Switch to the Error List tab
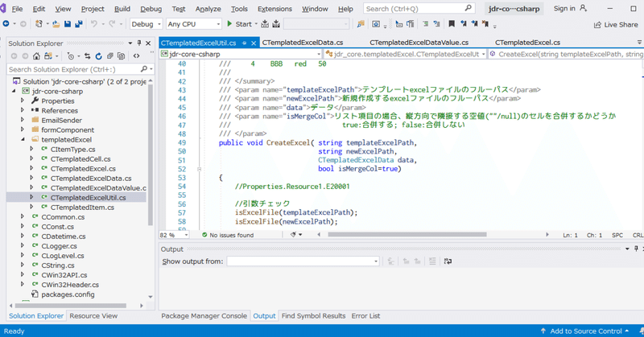644x337 pixels. click(365, 315)
